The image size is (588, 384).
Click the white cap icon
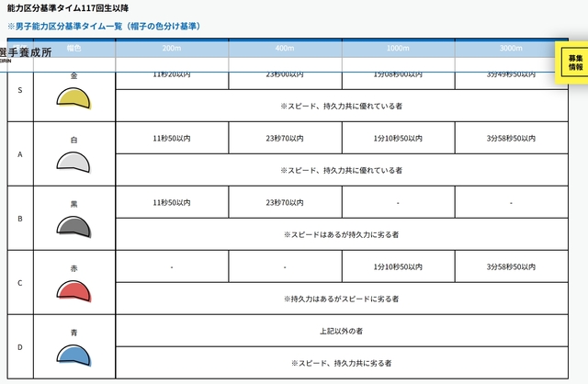73,163
